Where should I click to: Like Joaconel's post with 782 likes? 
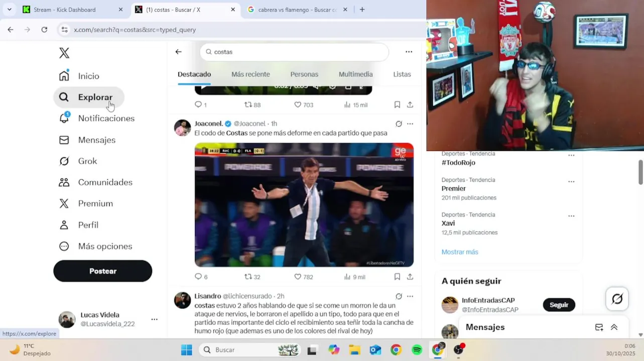click(x=303, y=277)
